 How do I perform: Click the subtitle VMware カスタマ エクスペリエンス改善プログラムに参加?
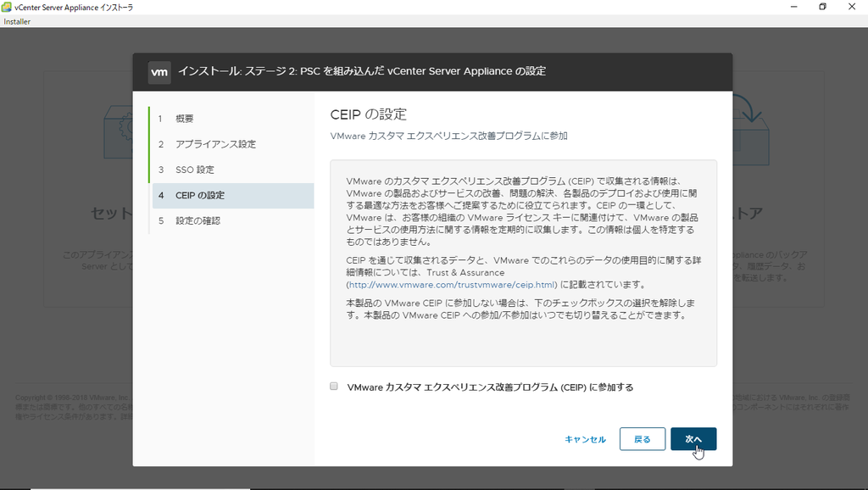449,136
